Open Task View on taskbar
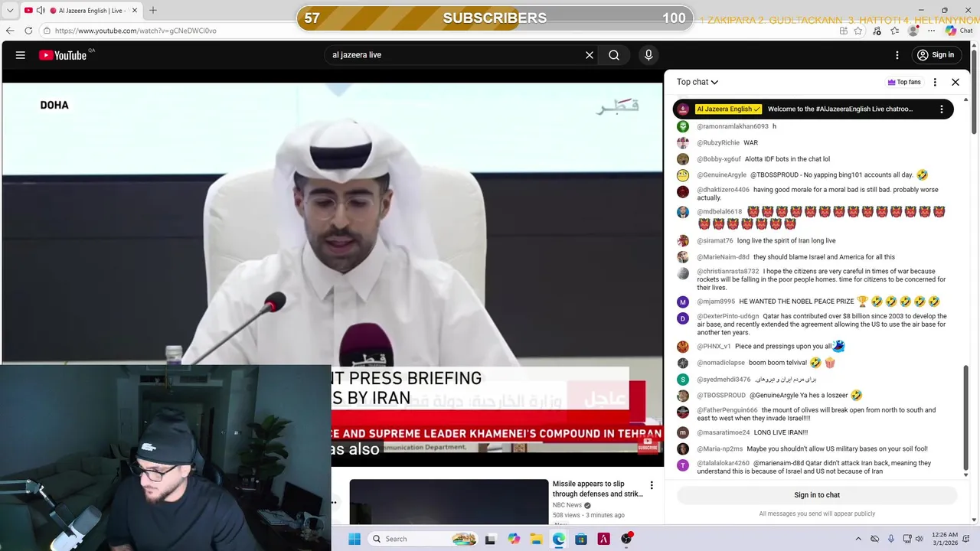Screen dimensions: 980x551 click(490, 539)
